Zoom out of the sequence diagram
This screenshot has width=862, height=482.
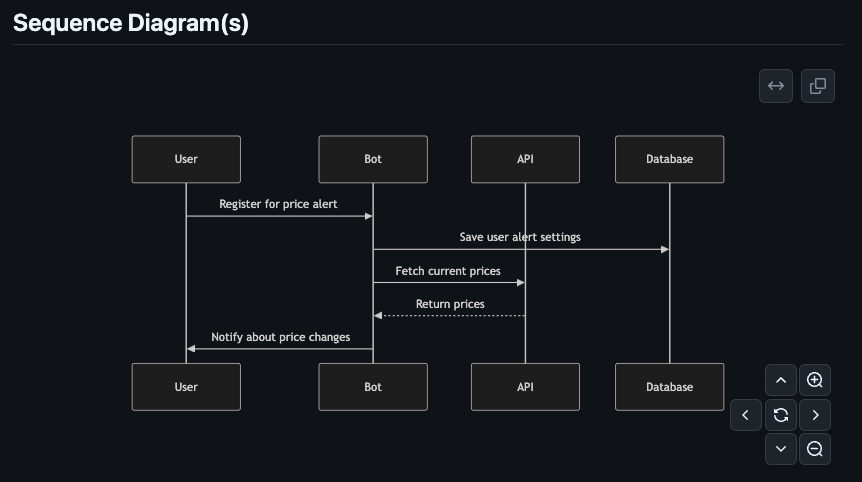tap(815, 449)
